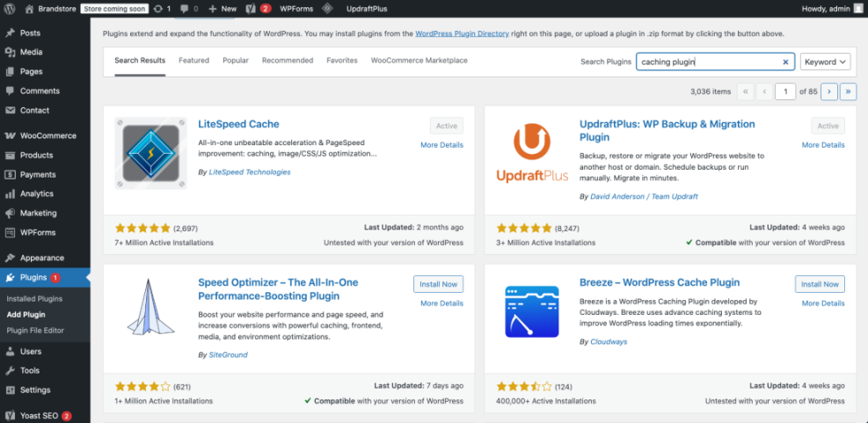Image resolution: width=868 pixels, height=423 pixels.
Task: Open UpdraftPlus in the admin bar
Action: [367, 9]
